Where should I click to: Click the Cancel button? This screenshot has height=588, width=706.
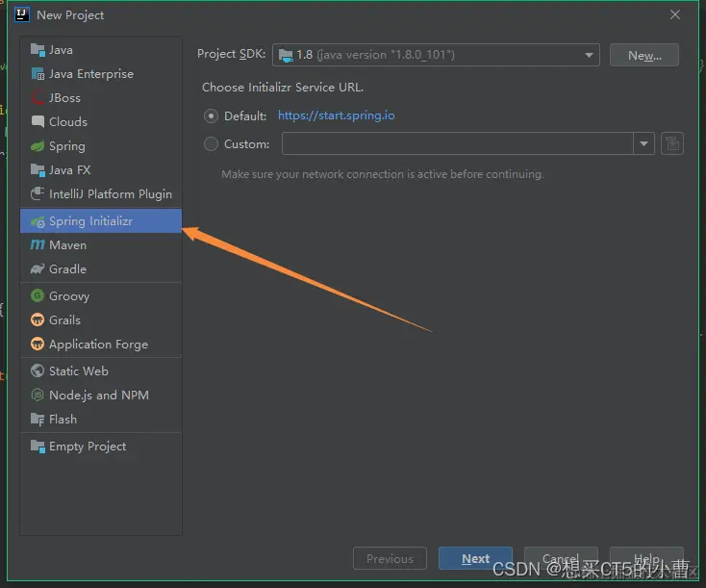[x=561, y=559]
